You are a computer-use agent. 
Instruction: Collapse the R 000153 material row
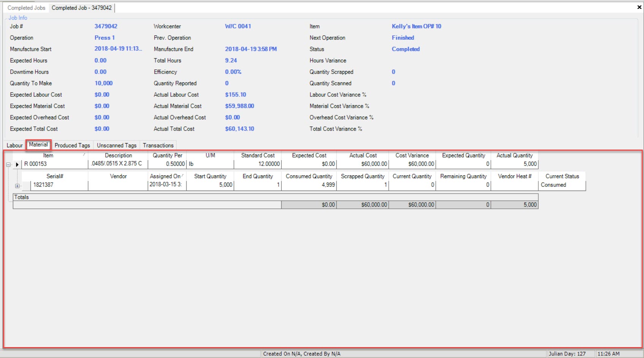(8, 164)
